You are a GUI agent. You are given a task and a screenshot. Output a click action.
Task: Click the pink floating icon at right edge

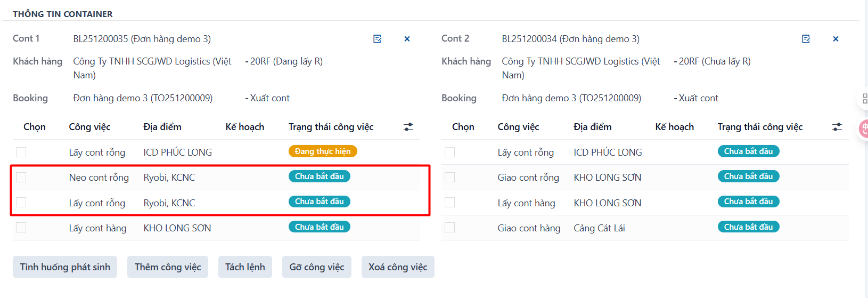tap(864, 129)
